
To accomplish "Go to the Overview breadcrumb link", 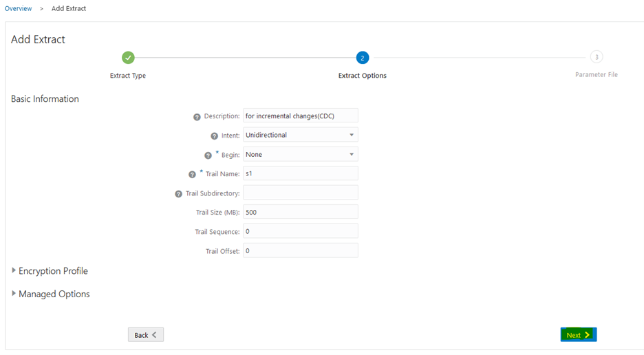I will click(19, 8).
